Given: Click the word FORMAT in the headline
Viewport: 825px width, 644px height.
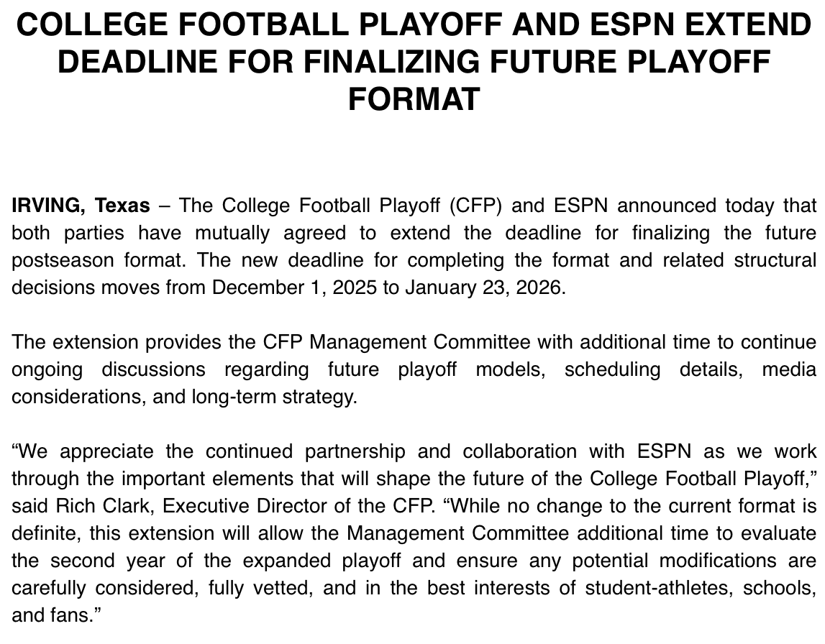Looking at the screenshot, I should pyautogui.click(x=413, y=98).
